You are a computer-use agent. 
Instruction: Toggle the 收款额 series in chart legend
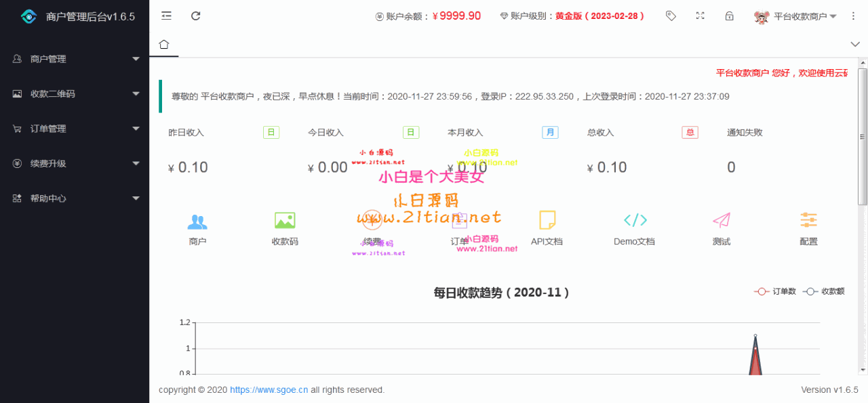[x=823, y=291]
